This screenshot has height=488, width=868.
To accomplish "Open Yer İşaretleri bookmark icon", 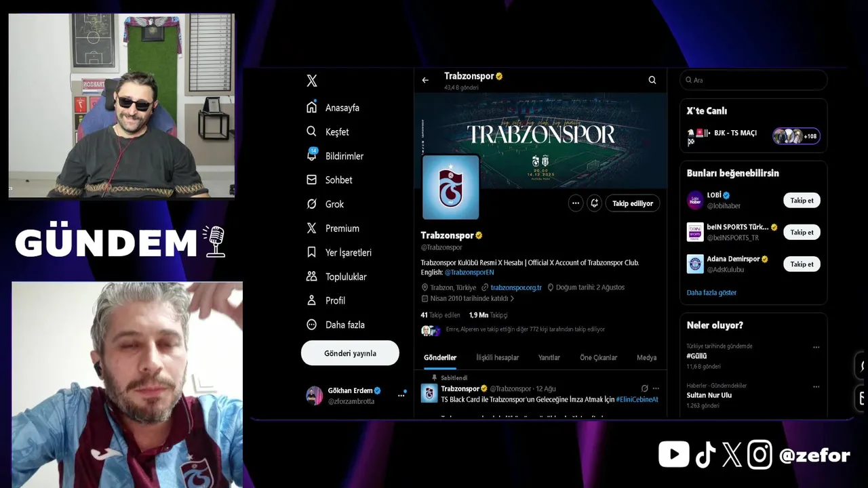I will point(312,252).
